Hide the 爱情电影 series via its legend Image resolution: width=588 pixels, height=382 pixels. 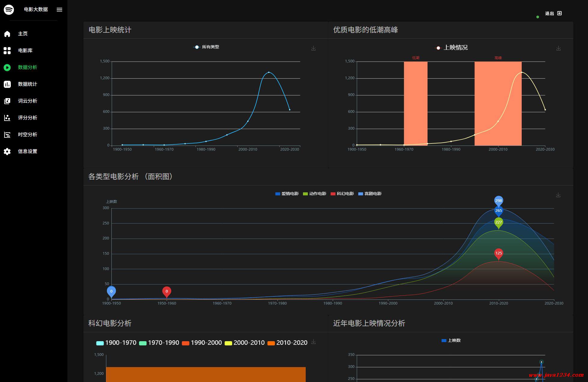(x=287, y=194)
